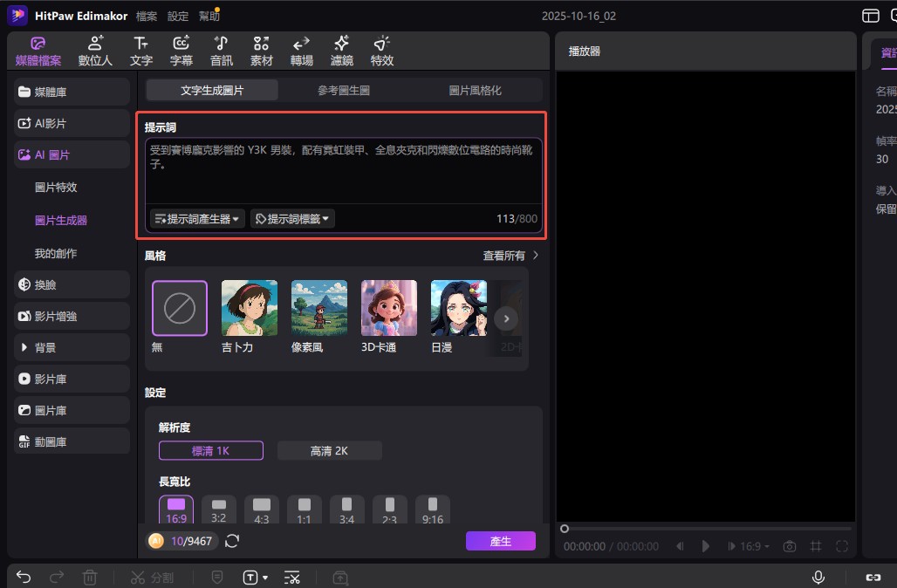The width and height of the screenshot is (897, 588).
Task: Open the 數位人 digital human tool
Action: pyautogui.click(x=95, y=51)
